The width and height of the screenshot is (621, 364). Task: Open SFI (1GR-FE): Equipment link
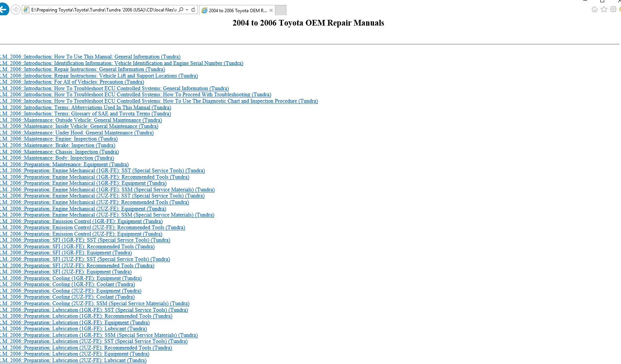(66, 253)
